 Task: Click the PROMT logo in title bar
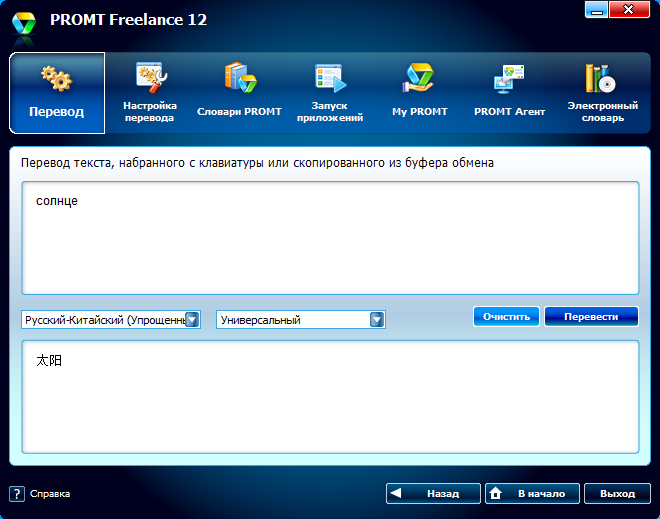pos(22,21)
